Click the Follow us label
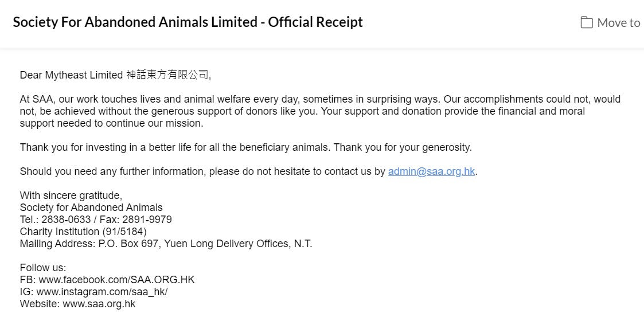Screen dimensions: 644x317 (x=43, y=268)
